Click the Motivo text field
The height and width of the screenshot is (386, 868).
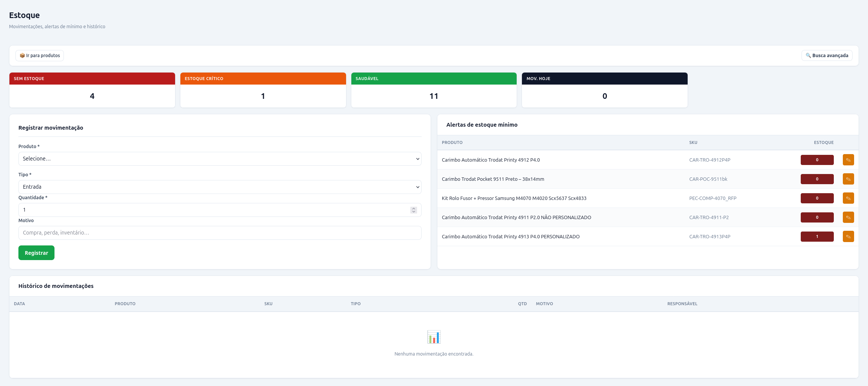pyautogui.click(x=220, y=233)
